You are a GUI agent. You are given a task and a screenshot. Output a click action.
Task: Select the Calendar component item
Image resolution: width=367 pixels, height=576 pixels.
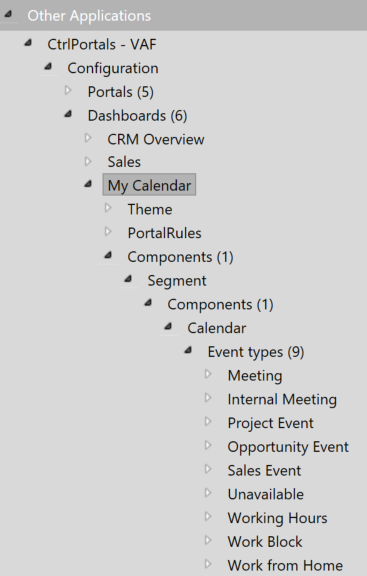[217, 328]
